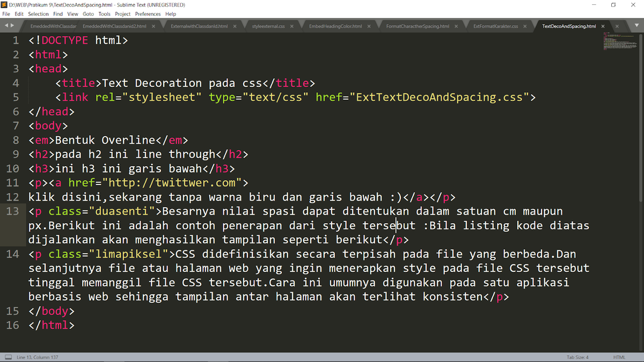Click the "limapiksel" class value
This screenshot has width=644, height=362.
tap(129, 254)
